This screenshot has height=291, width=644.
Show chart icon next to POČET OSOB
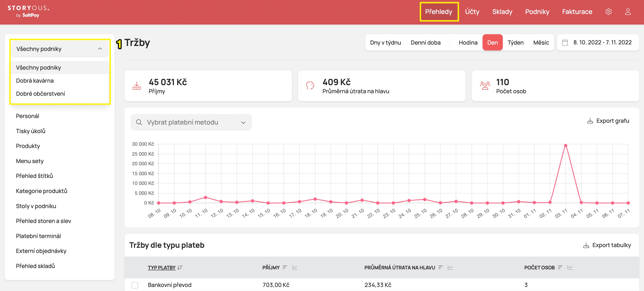coord(570,267)
